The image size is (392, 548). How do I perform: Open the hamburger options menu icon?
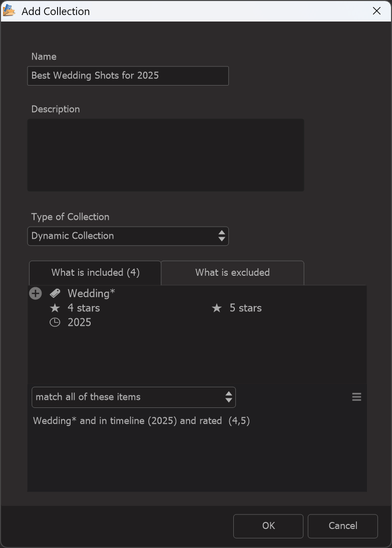356,397
